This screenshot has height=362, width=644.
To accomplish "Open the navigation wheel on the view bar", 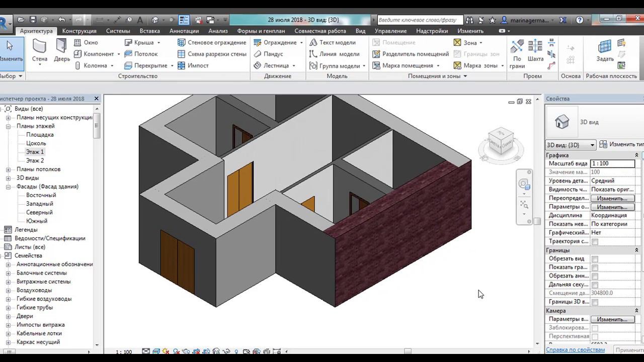I will coord(524,184).
